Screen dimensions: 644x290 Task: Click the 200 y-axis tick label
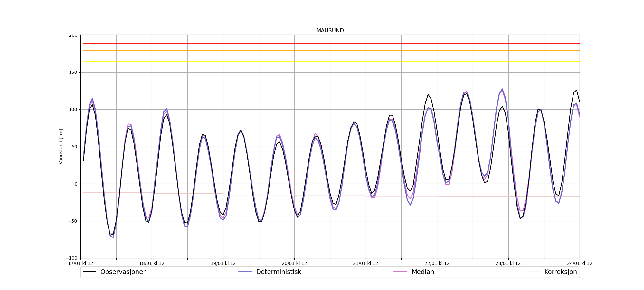[73, 35]
